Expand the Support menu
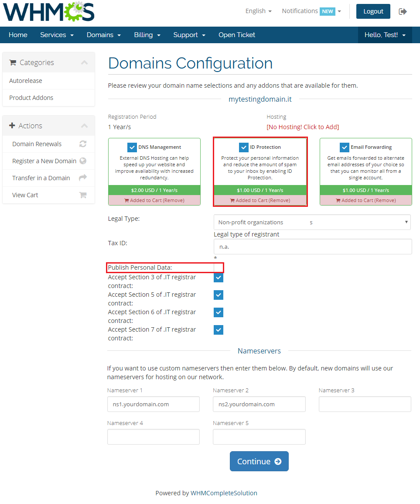420x504 pixels. [189, 35]
